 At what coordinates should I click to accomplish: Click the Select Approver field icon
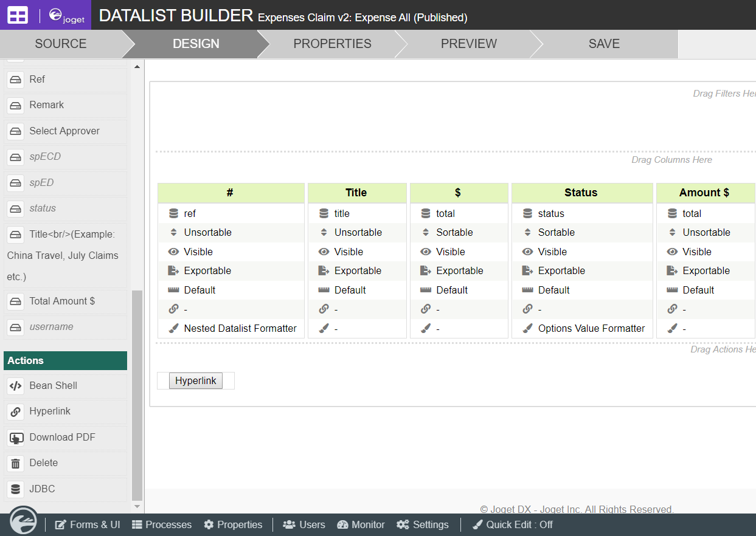pyautogui.click(x=16, y=131)
